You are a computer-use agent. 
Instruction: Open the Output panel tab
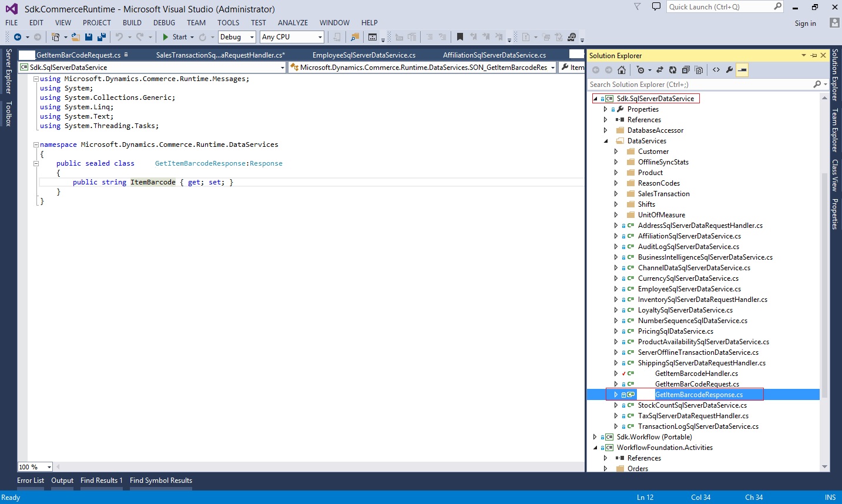(x=62, y=481)
